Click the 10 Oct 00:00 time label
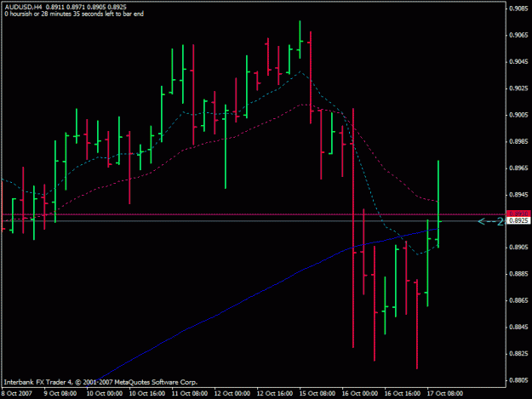532x399 pixels. (105, 393)
